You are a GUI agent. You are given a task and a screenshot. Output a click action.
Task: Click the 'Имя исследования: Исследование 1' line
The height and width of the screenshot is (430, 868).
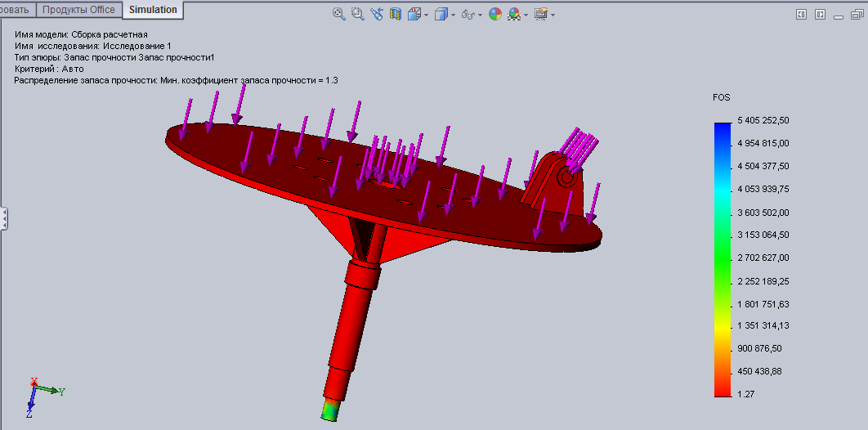click(93, 46)
